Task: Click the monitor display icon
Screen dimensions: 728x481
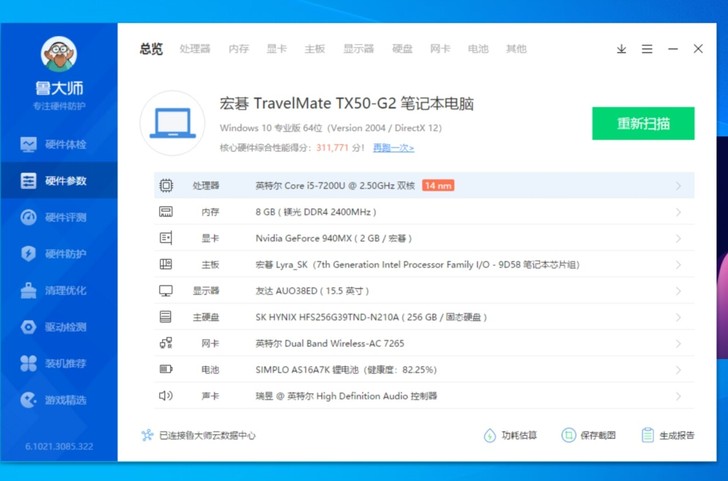Action: point(166,291)
